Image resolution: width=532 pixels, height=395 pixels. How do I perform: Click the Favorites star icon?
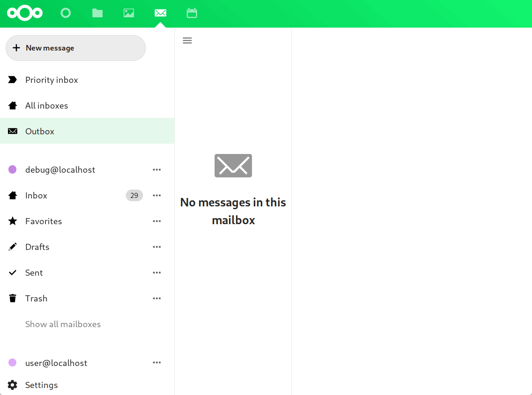13,221
